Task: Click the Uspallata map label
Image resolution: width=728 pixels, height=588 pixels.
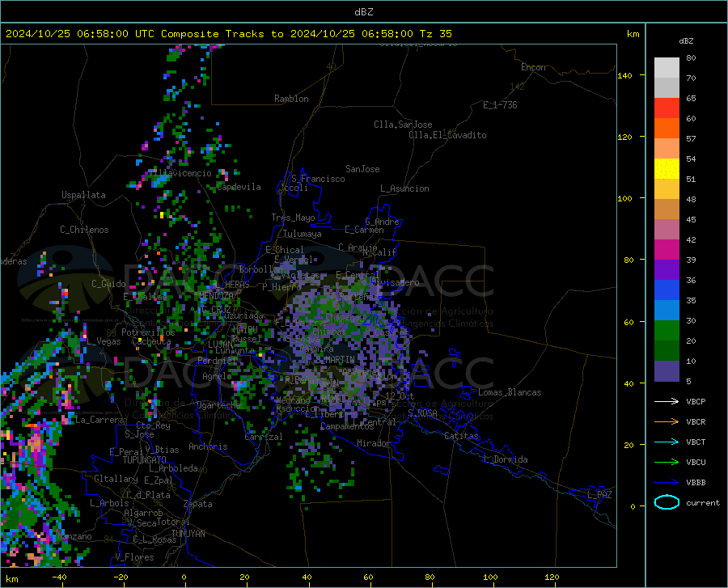Action: pyautogui.click(x=83, y=195)
